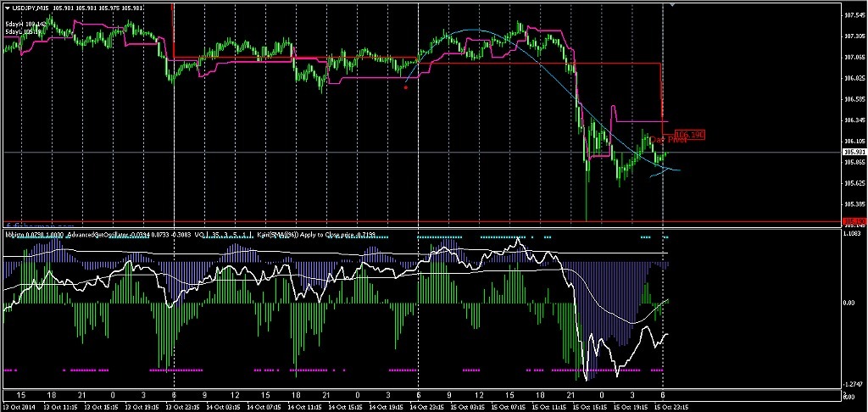Screen dimensions: 868x412
Task: Click the 15 Oct 23:15 time axis label
Action: [659, 406]
